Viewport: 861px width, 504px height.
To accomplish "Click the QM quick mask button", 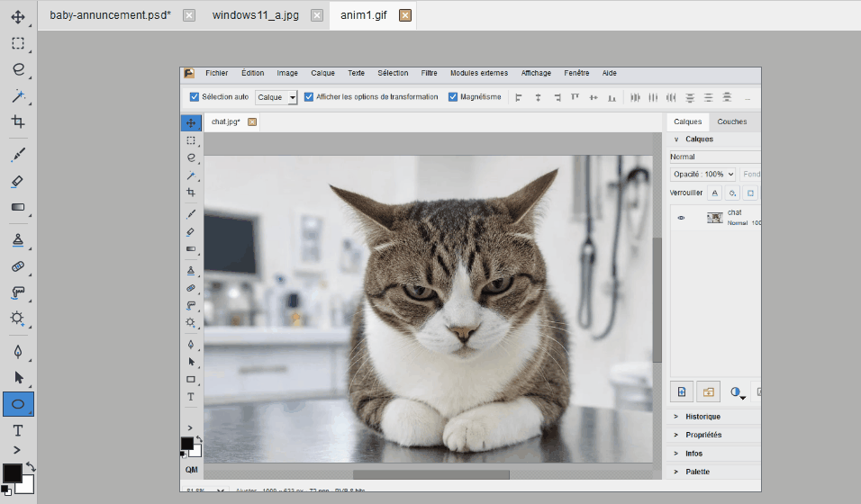I will pyautogui.click(x=191, y=470).
